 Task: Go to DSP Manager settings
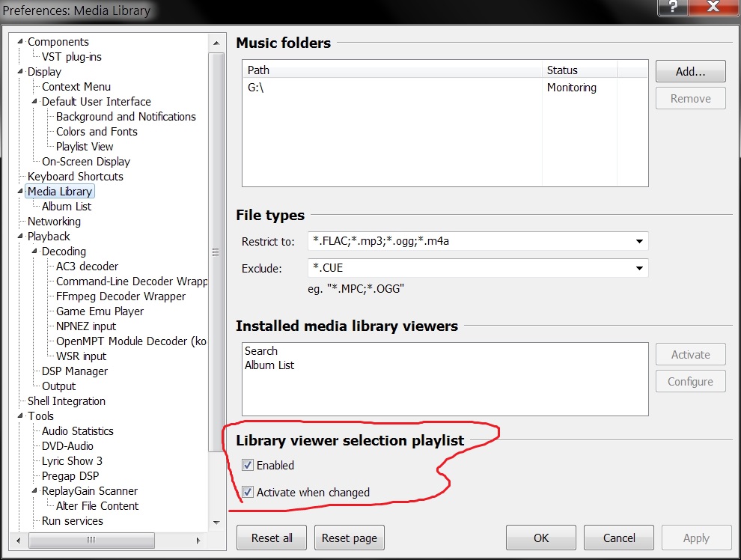click(x=74, y=371)
